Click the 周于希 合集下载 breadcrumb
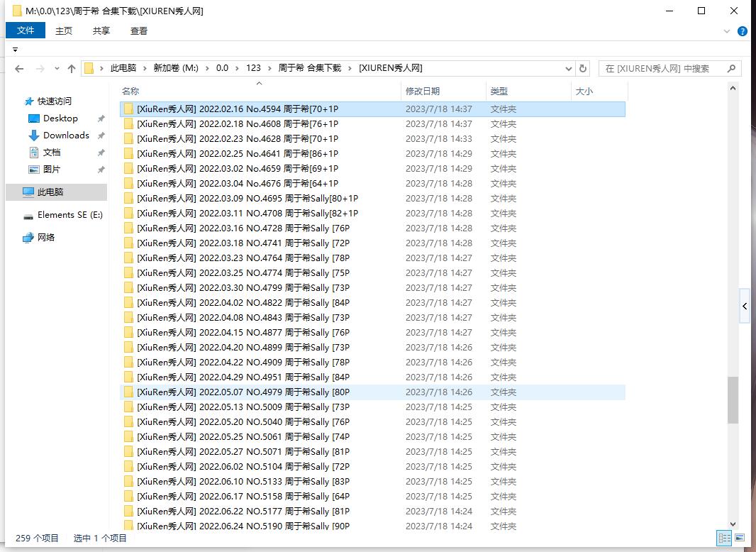Screen dimensions: 756x552 coord(309,69)
